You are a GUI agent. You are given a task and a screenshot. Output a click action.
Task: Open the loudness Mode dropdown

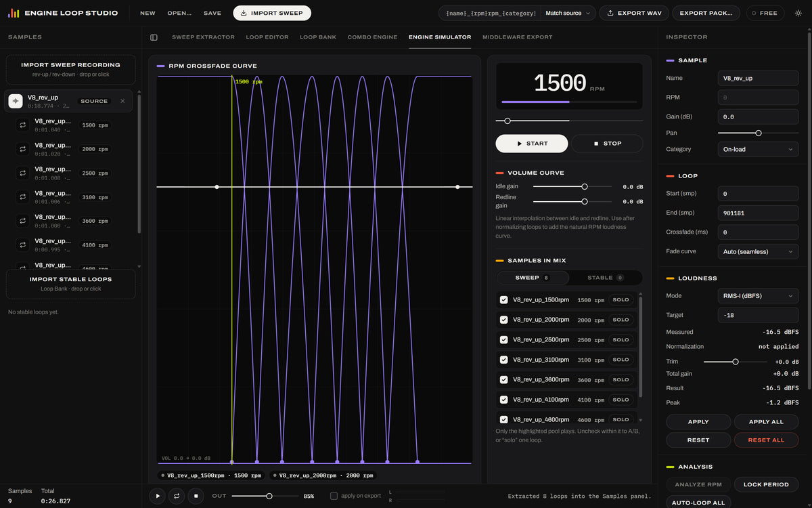point(758,296)
